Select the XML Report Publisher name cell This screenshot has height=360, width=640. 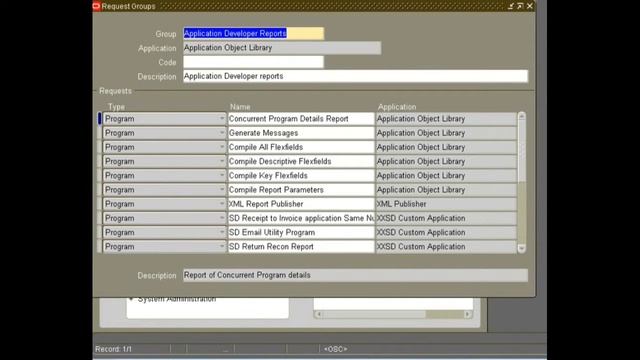(x=301, y=204)
